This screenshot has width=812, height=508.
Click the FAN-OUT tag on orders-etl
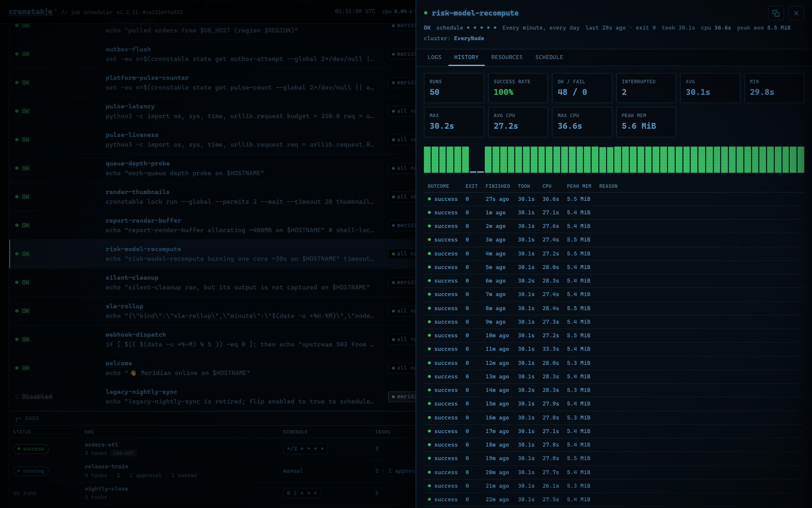point(123,453)
